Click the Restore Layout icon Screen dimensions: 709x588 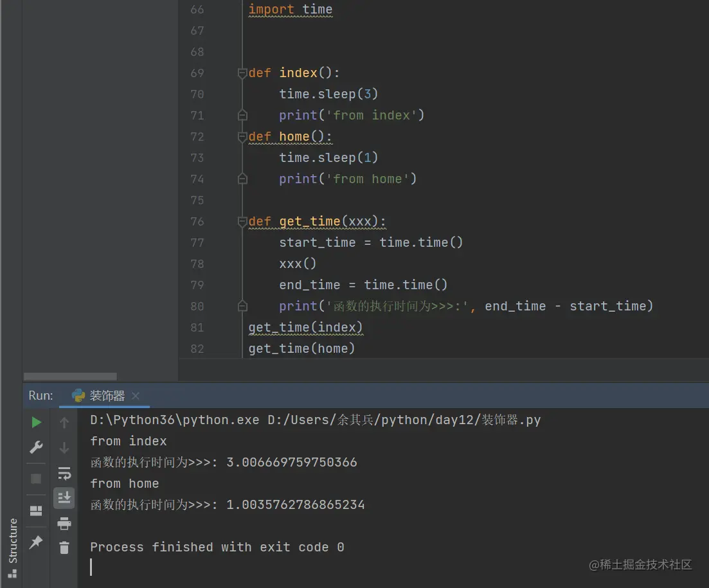[x=36, y=511]
